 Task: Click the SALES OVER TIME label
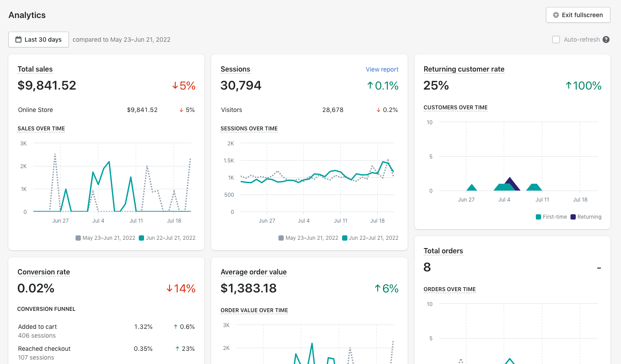tap(41, 129)
